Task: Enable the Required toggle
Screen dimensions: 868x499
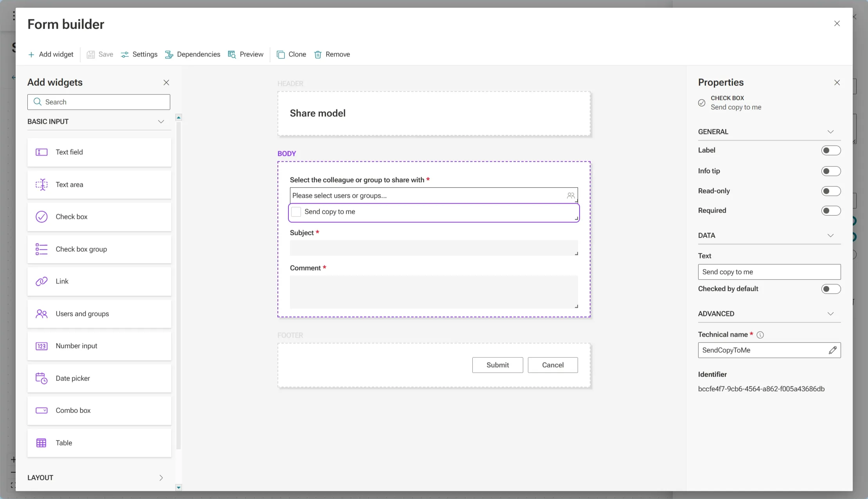Action: click(830, 211)
